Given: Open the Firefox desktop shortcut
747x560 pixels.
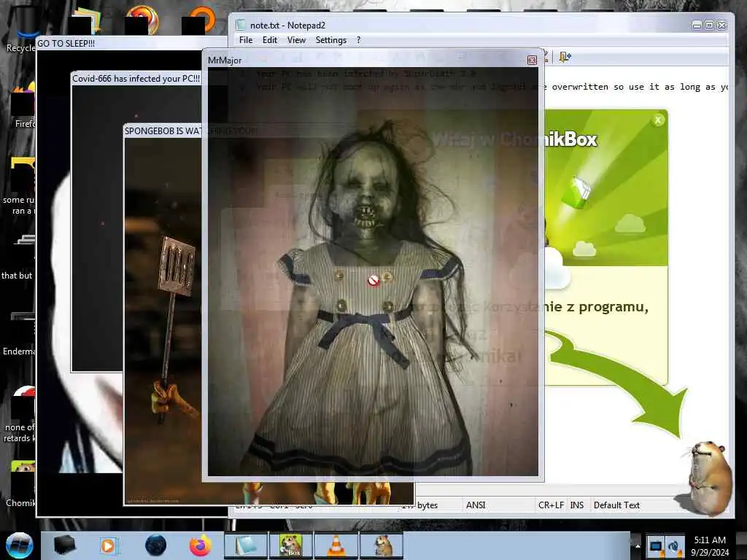Looking at the screenshot, I should pos(24,106).
